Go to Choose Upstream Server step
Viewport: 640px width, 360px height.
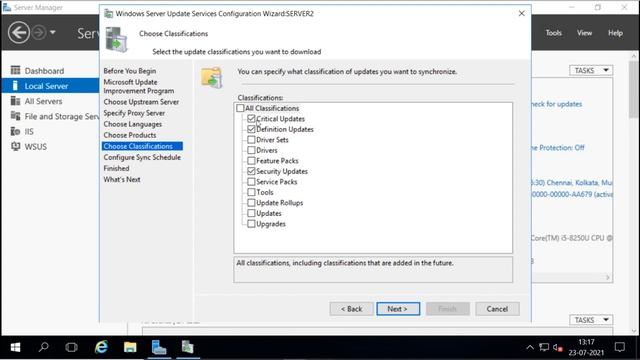(141, 102)
